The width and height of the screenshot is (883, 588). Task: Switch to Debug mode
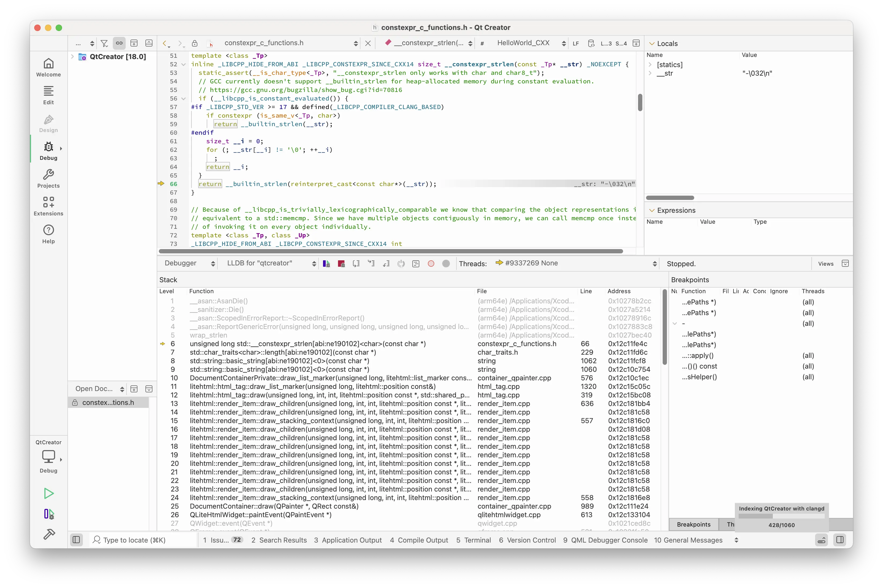tap(48, 151)
